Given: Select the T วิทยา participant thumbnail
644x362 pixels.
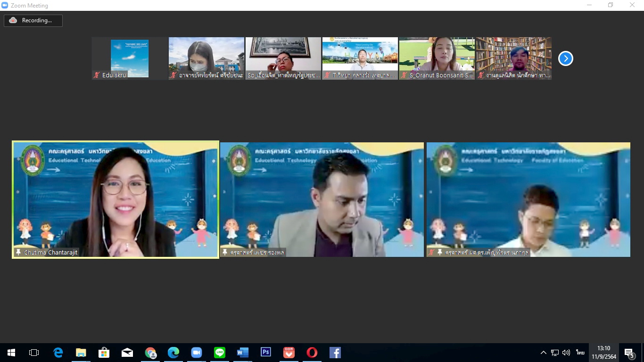Looking at the screenshot, I should [x=360, y=58].
